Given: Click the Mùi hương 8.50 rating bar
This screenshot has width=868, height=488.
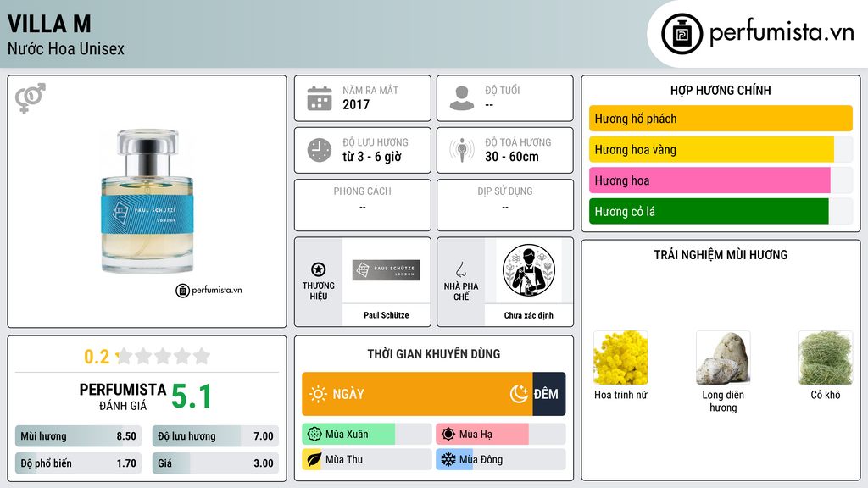Looking at the screenshot, I should [79, 436].
